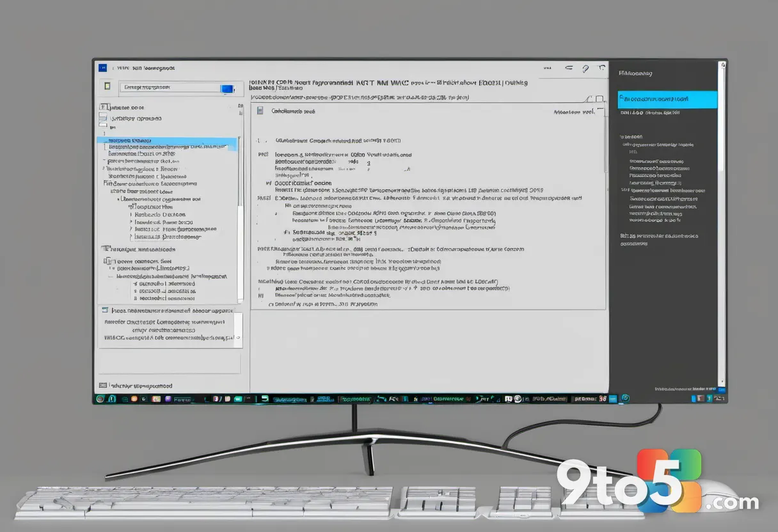Screen dimensions: 778x532
Task: Click the blue button at the end of the left panel's input field
Action: point(228,89)
